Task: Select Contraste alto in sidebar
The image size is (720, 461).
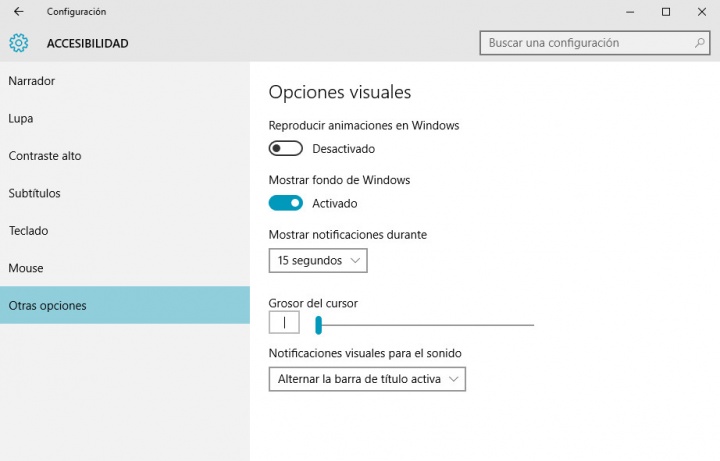Action: (125, 156)
